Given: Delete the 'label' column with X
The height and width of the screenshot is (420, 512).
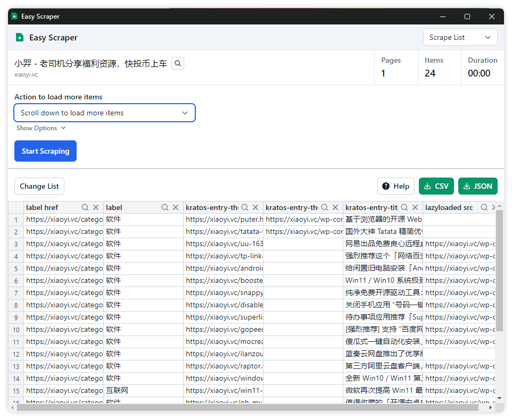Looking at the screenshot, I should pyautogui.click(x=176, y=207).
